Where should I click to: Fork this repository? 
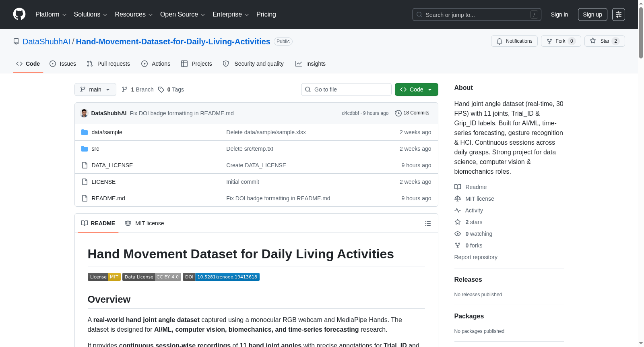(561, 41)
